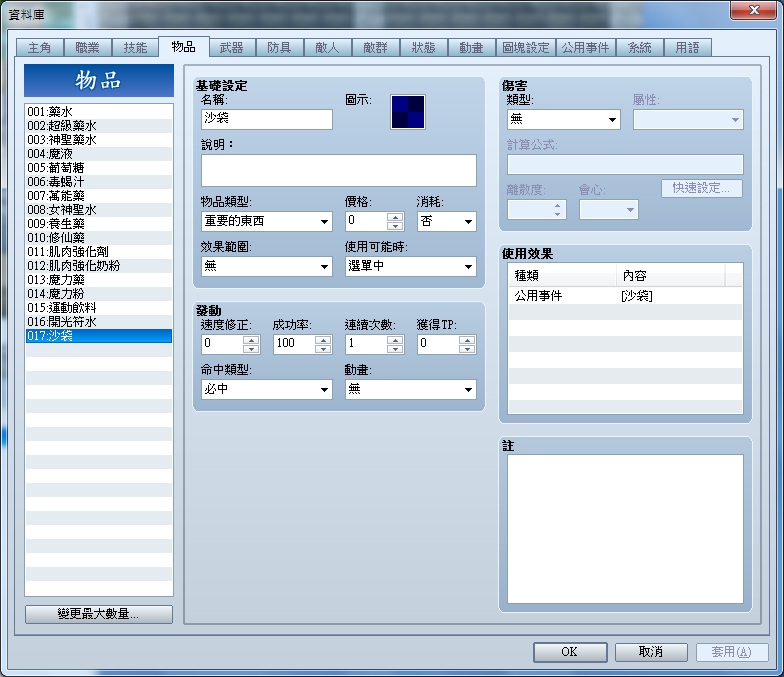Viewport: 784px width, 677px height.
Task: Close the 資料庫 window
Action: tap(754, 10)
